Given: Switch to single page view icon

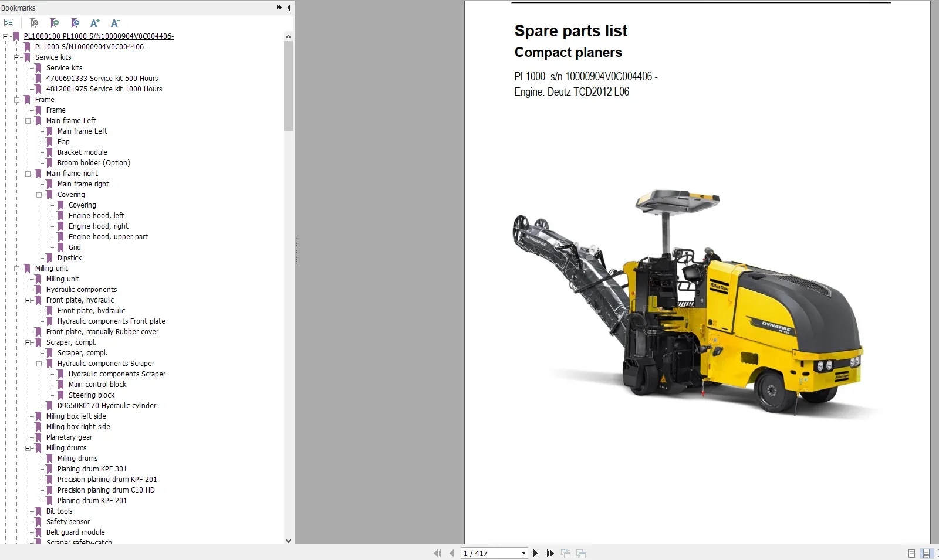Looking at the screenshot, I should point(911,553).
